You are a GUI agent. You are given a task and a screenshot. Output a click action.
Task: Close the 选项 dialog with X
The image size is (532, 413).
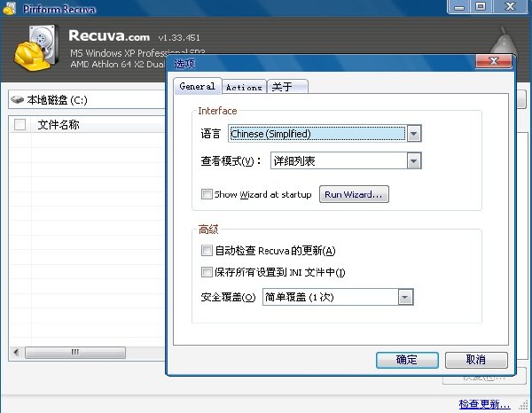(494, 61)
